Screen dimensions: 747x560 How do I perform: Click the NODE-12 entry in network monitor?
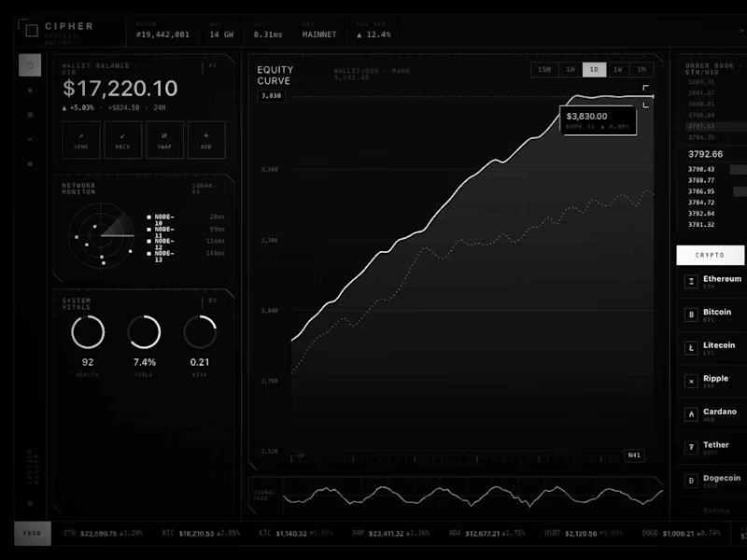pyautogui.click(x=185, y=244)
